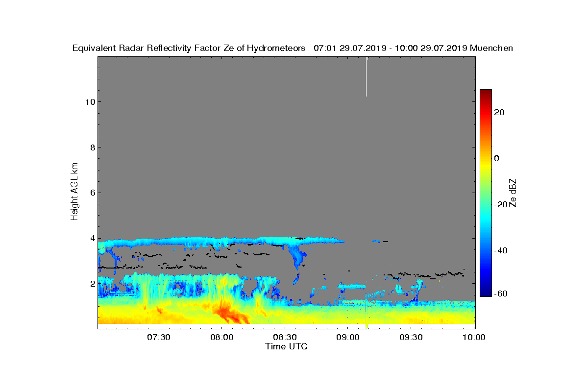Click the colorbar value '0'

(497, 158)
